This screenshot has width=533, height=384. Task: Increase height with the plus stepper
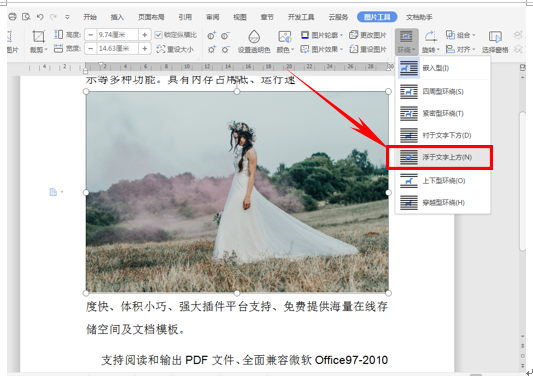pos(144,35)
